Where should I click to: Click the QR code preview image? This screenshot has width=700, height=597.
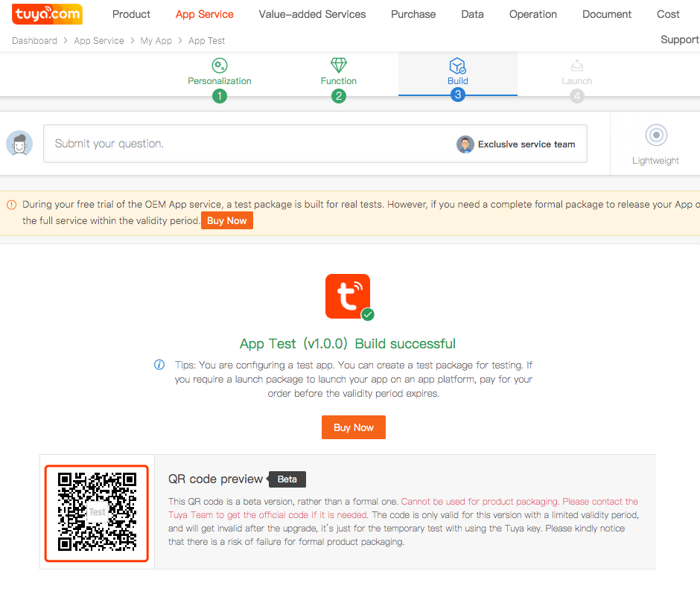96,512
